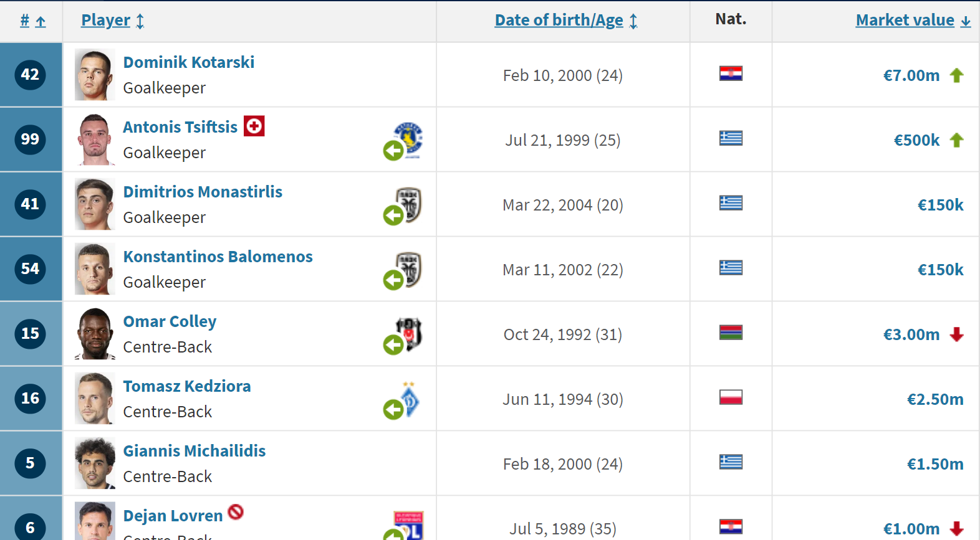The image size is (980, 540).
Task: Click club crest in Tomasz Kedziora row
Action: (x=409, y=399)
